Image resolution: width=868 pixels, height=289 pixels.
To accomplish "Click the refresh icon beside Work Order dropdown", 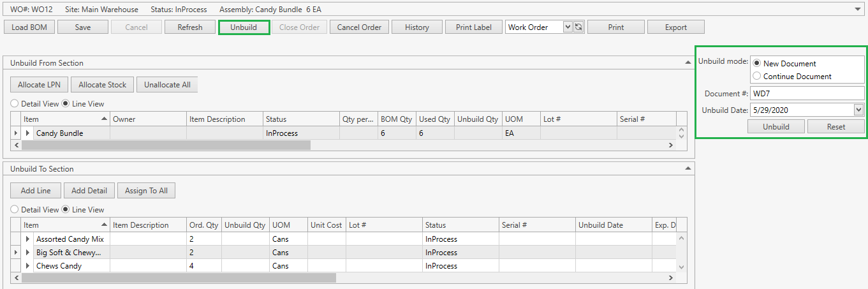I will point(579,27).
